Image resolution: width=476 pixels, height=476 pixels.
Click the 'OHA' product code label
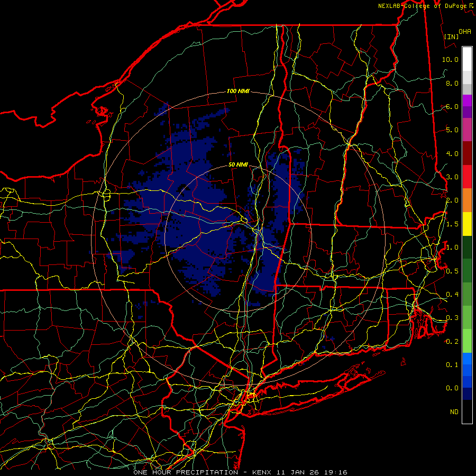point(465,31)
